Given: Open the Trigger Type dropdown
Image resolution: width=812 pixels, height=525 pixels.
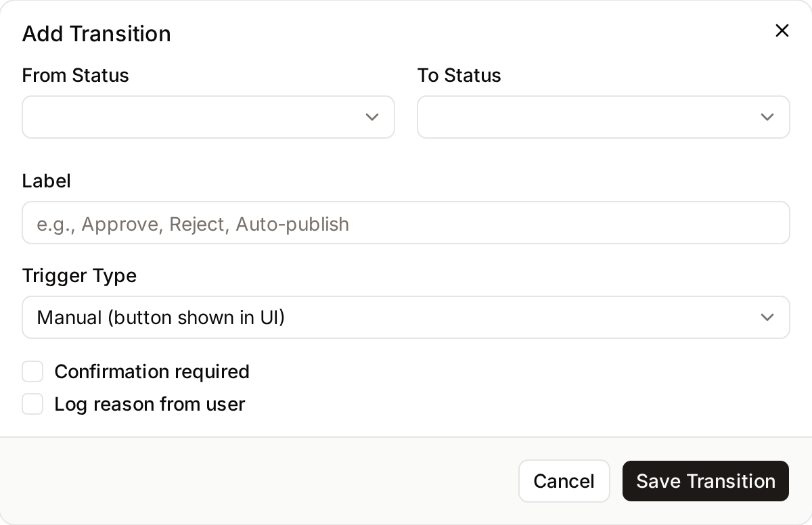Looking at the screenshot, I should (406, 317).
